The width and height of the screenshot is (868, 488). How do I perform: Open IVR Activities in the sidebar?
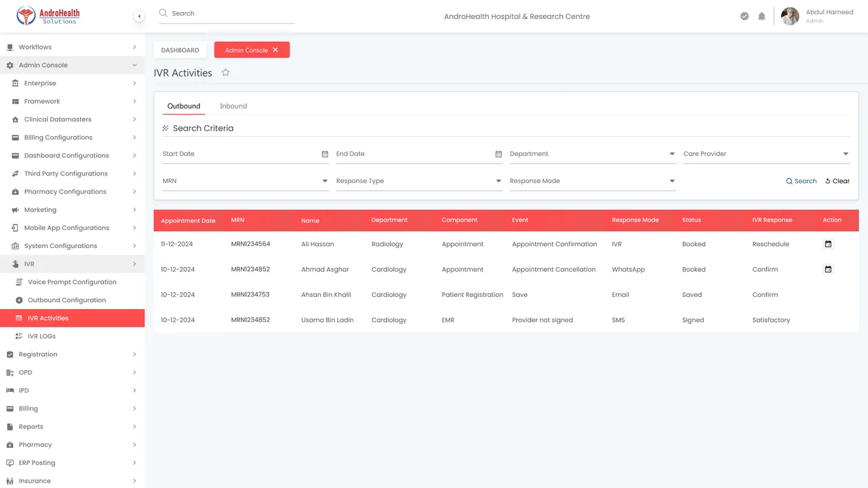coord(73,319)
